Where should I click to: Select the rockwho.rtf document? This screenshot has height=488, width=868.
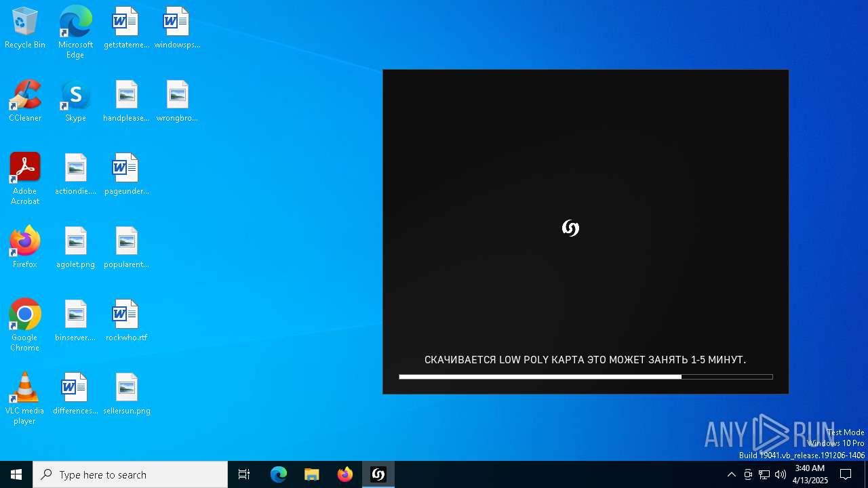pos(126,321)
